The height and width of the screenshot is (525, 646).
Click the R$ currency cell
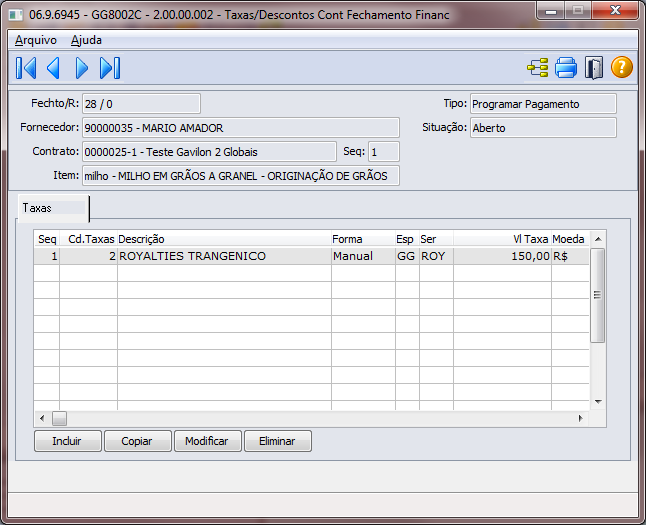(570, 256)
